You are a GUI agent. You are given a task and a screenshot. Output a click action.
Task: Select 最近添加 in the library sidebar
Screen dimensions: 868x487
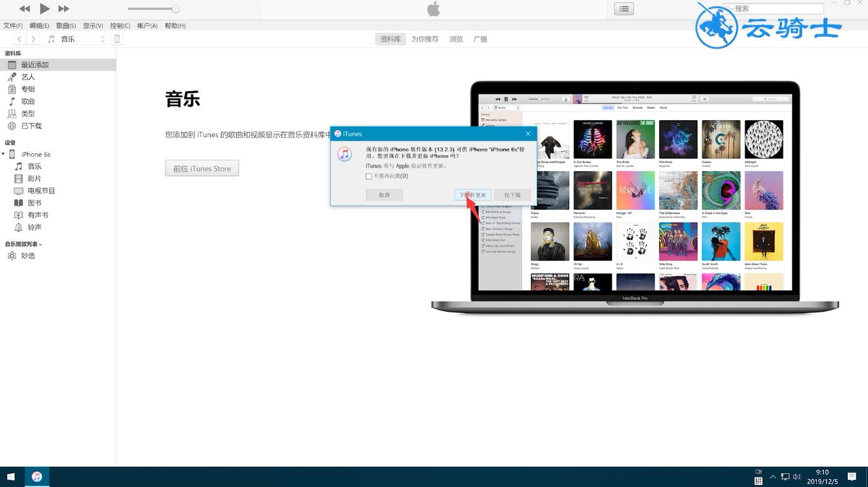pyautogui.click(x=58, y=65)
